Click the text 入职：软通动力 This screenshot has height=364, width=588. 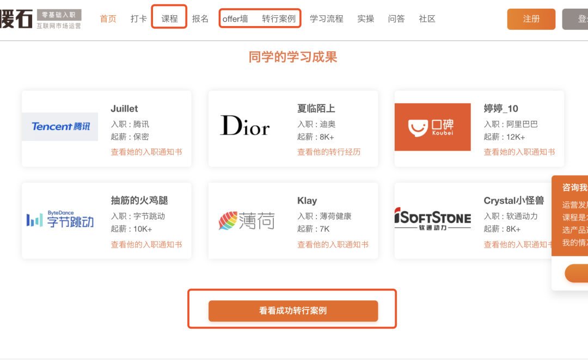coord(511,217)
